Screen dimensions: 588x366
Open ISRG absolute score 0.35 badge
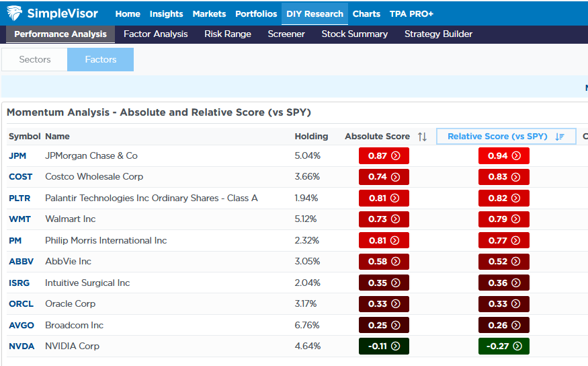(384, 283)
